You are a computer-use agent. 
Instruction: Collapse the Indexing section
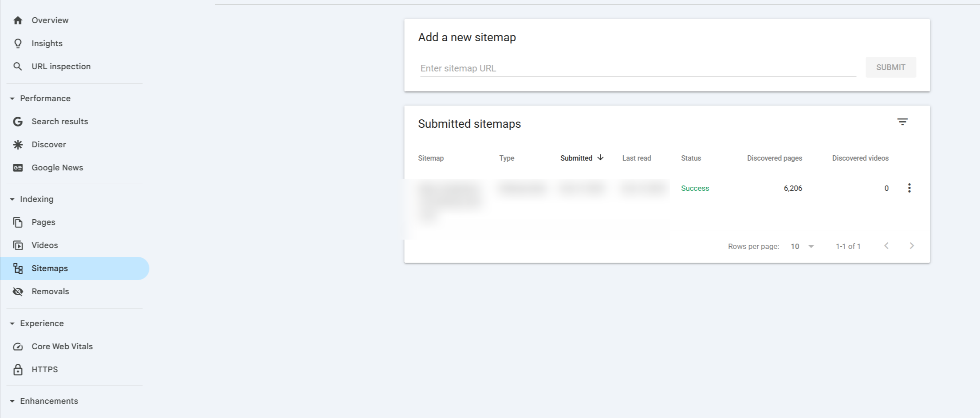pos(12,199)
